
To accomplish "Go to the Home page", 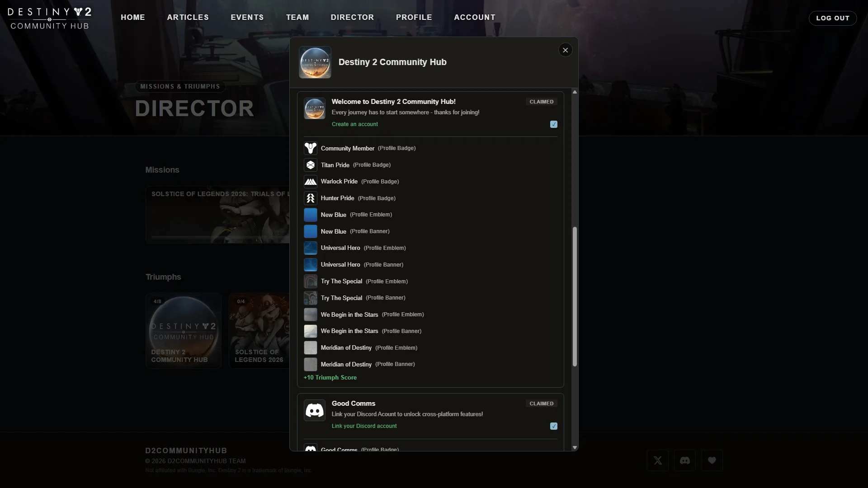I will click(133, 17).
